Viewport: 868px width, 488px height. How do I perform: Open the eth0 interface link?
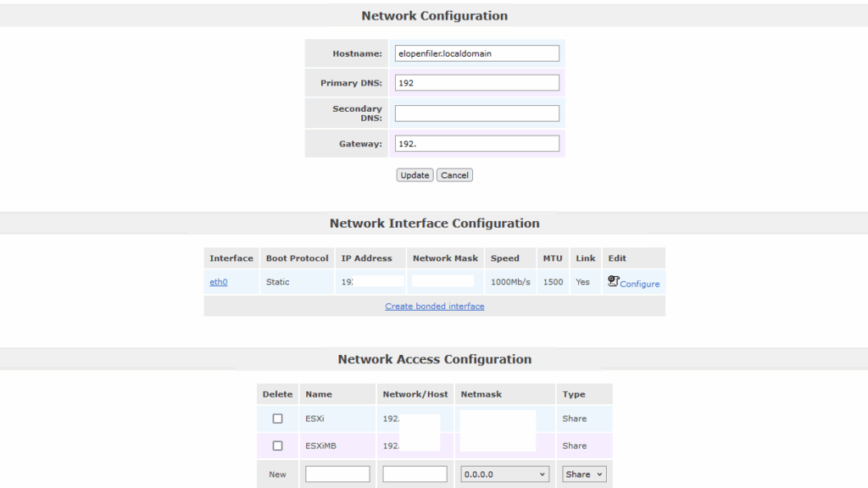219,282
